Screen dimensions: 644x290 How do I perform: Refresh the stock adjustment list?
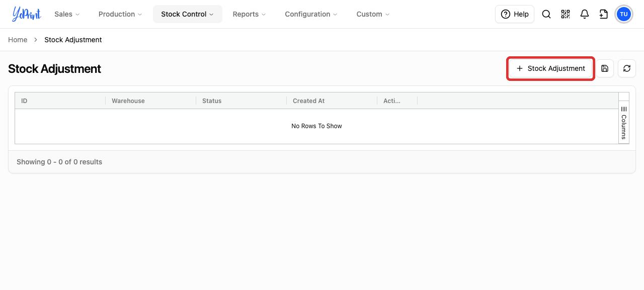626,68
